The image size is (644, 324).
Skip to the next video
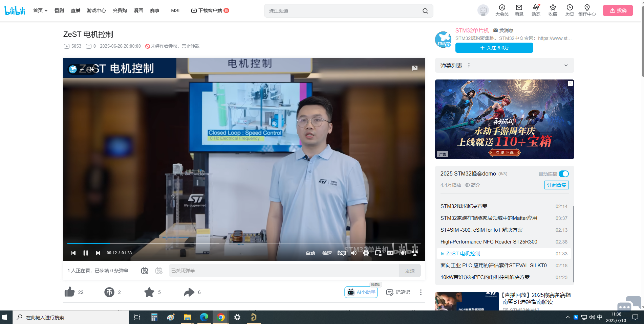[98, 253]
